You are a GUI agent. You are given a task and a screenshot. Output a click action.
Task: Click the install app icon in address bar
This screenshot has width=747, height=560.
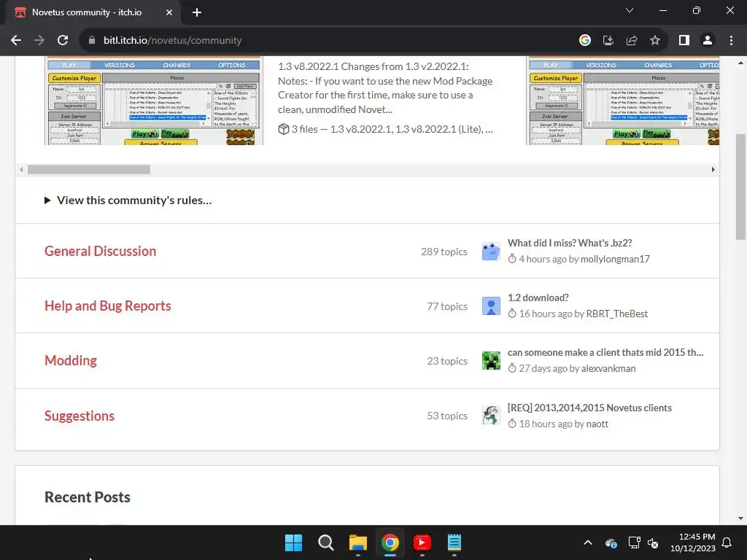pos(608,41)
